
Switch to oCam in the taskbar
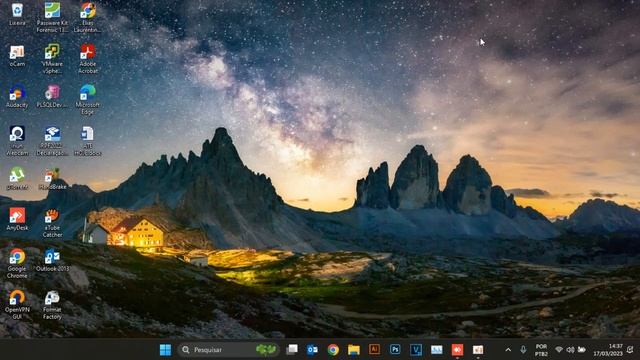pos(478,350)
